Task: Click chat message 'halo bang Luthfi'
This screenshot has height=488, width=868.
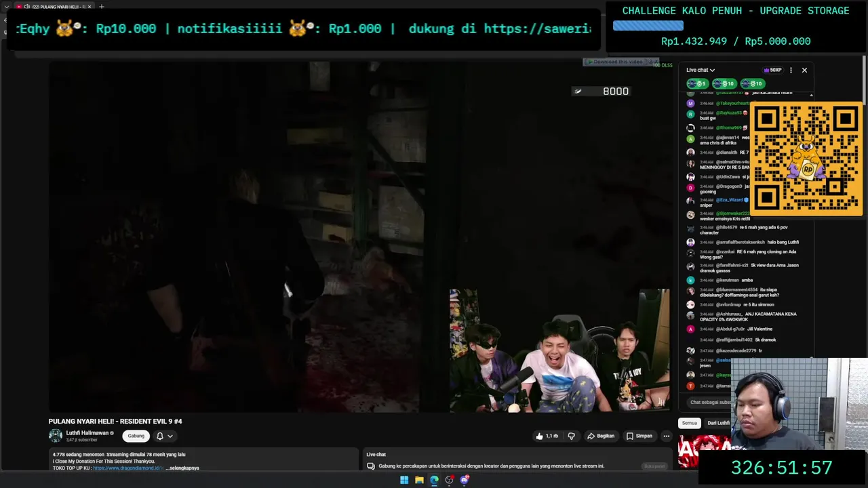Action: coord(783,242)
